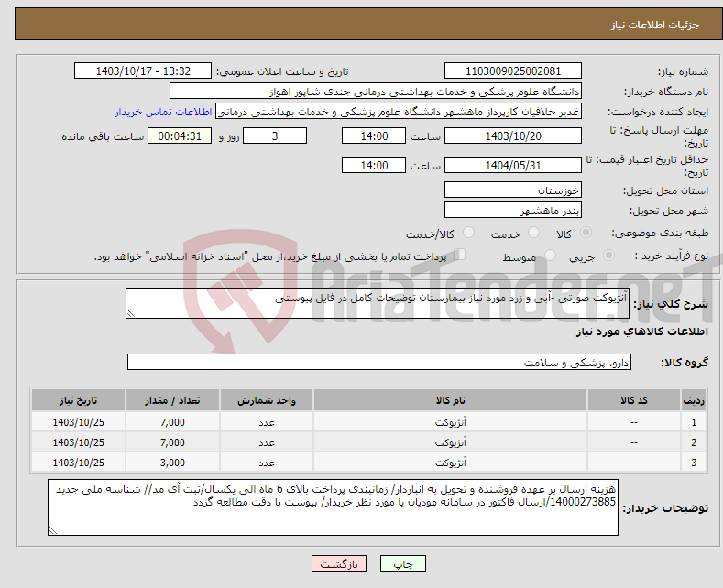Select the خدمت radio button
Image resolution: width=723 pixels, height=588 pixels.
(533, 233)
